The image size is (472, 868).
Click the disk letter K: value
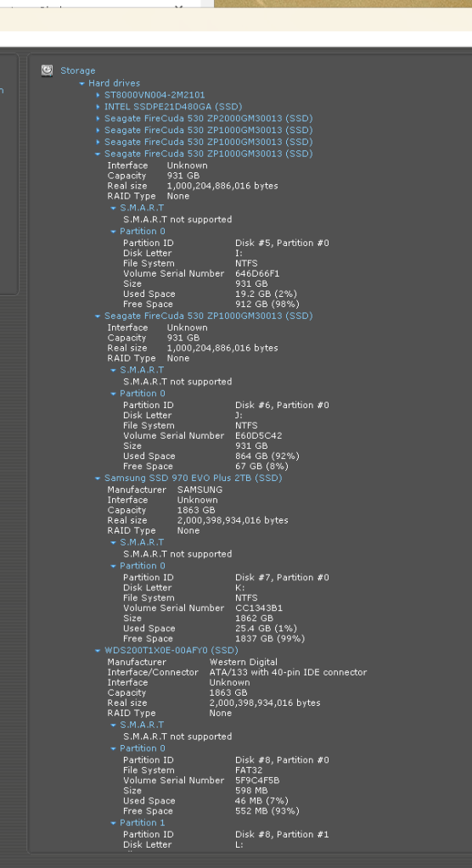coord(239,587)
